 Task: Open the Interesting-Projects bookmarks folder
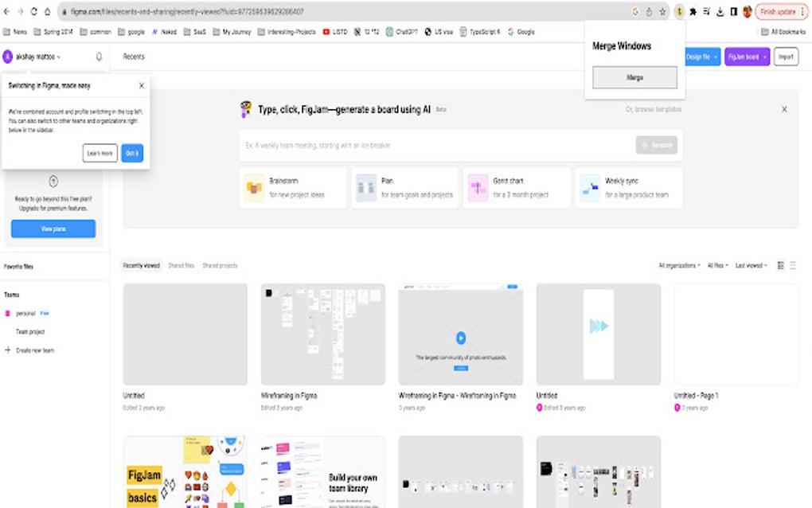click(x=287, y=32)
